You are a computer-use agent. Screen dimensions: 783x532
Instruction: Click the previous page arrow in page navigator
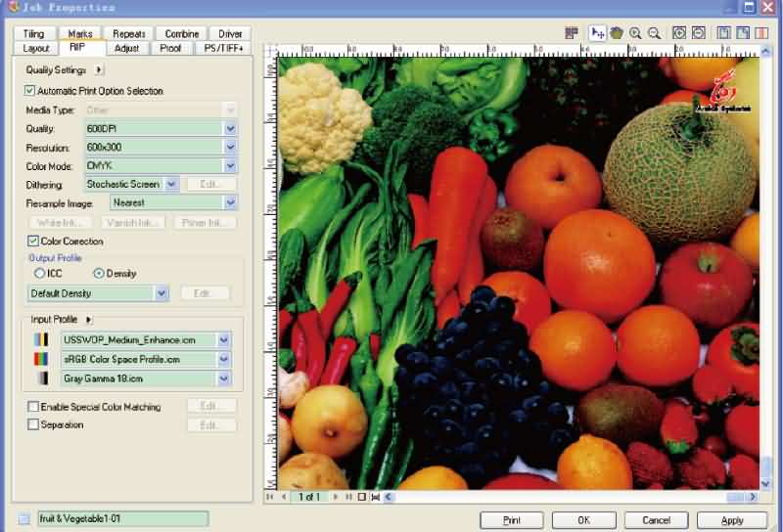[284, 497]
